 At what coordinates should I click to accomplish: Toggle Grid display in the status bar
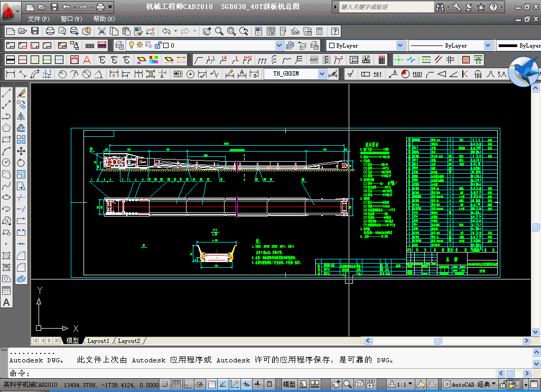[x=176, y=384]
